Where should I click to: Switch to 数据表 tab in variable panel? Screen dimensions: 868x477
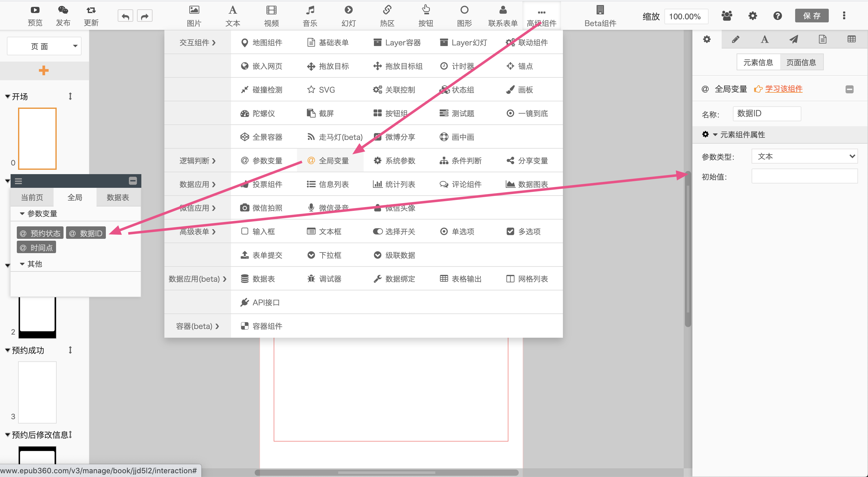[118, 197]
